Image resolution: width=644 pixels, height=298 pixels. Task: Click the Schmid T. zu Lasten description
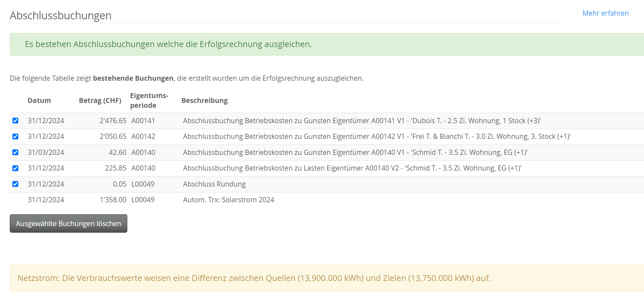tap(352, 168)
